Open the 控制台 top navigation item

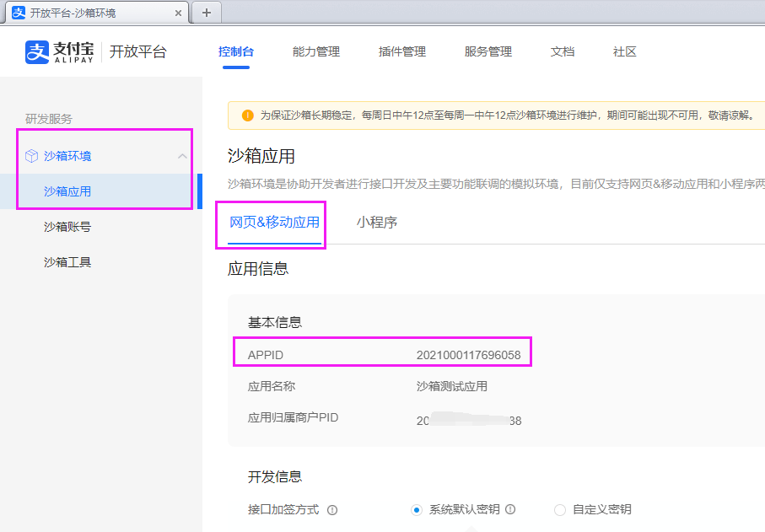pos(236,51)
